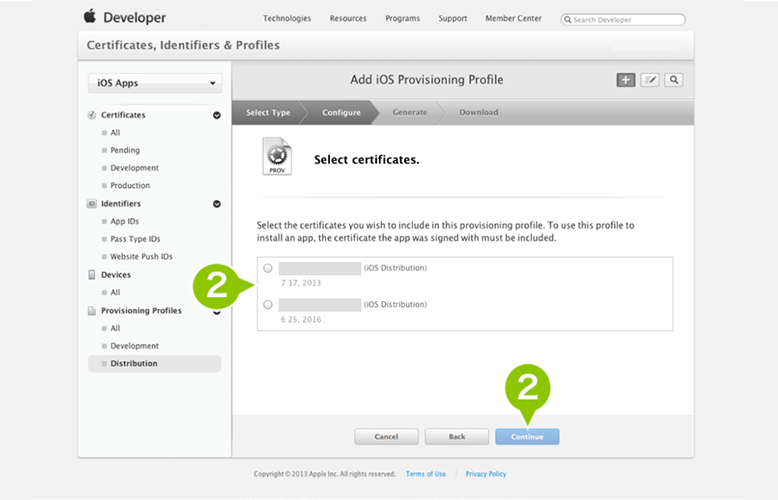Collapse the Certificates section arrow
The width and height of the screenshot is (778, 500).
(x=217, y=115)
